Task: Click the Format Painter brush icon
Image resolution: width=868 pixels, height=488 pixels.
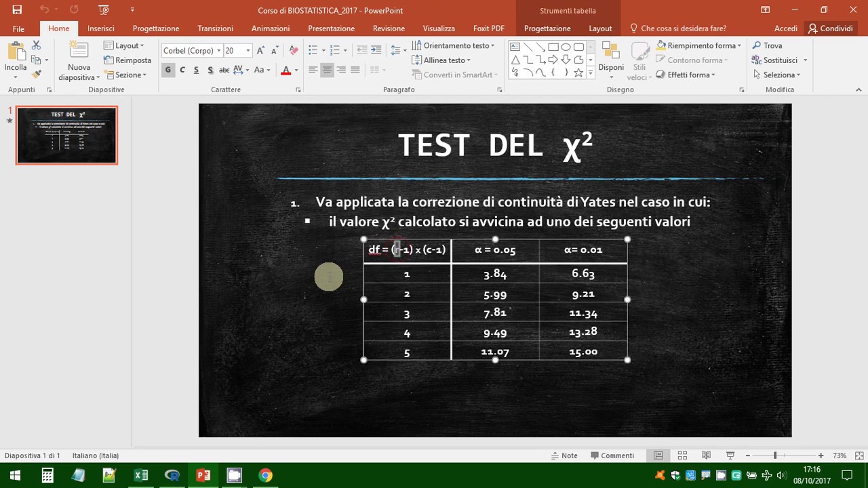Action: pyautogui.click(x=37, y=75)
